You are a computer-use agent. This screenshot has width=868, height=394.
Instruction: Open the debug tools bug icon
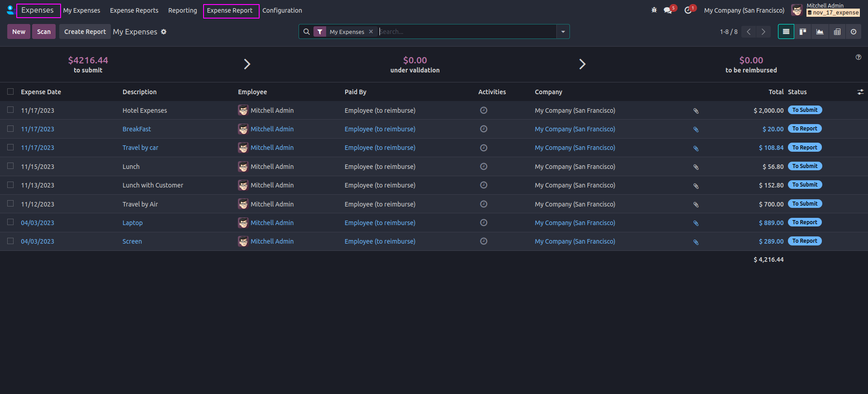[x=654, y=10]
